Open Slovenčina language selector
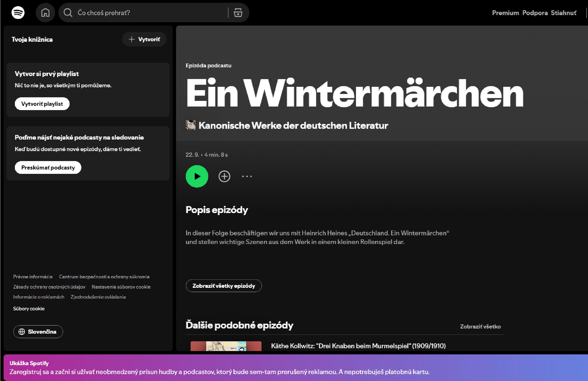 pos(38,332)
